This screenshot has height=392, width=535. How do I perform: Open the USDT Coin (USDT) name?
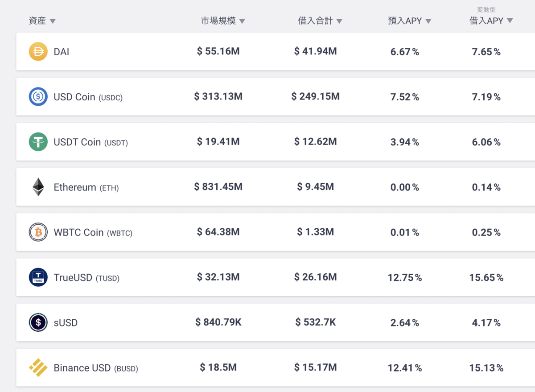coord(91,142)
